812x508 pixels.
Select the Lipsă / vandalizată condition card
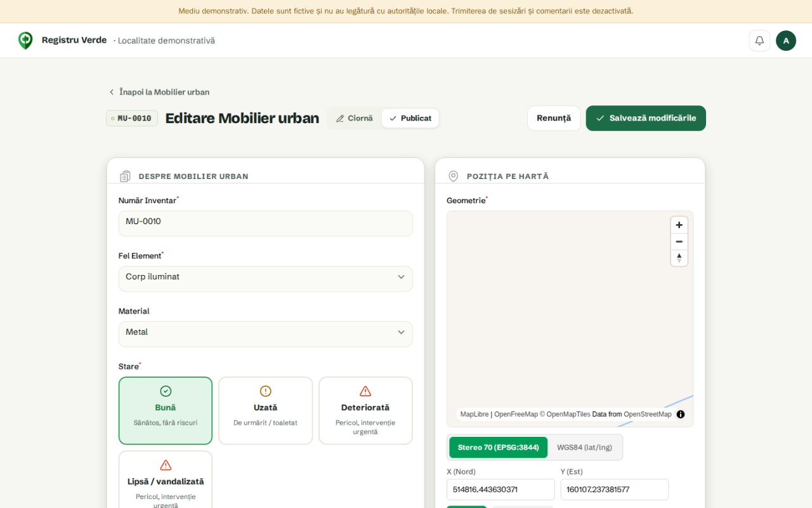[166, 480]
